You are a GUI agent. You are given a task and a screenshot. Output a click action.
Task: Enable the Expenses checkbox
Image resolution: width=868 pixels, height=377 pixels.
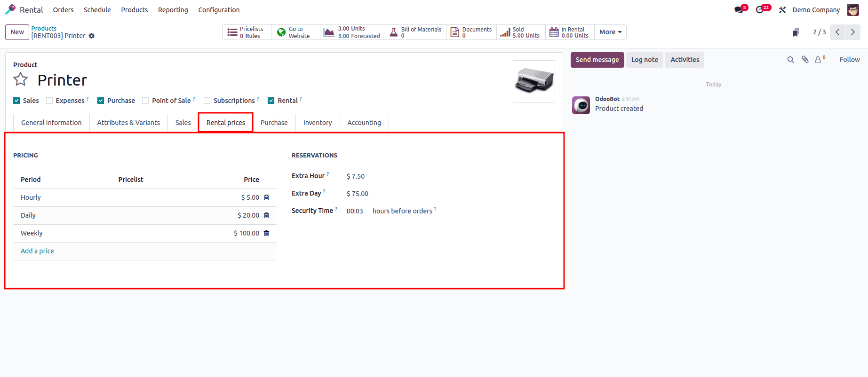(x=49, y=101)
